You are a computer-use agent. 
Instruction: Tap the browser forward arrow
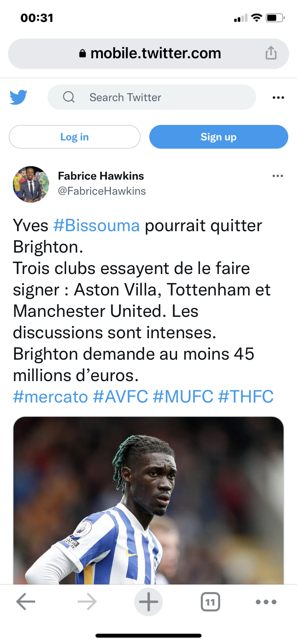[87, 602]
